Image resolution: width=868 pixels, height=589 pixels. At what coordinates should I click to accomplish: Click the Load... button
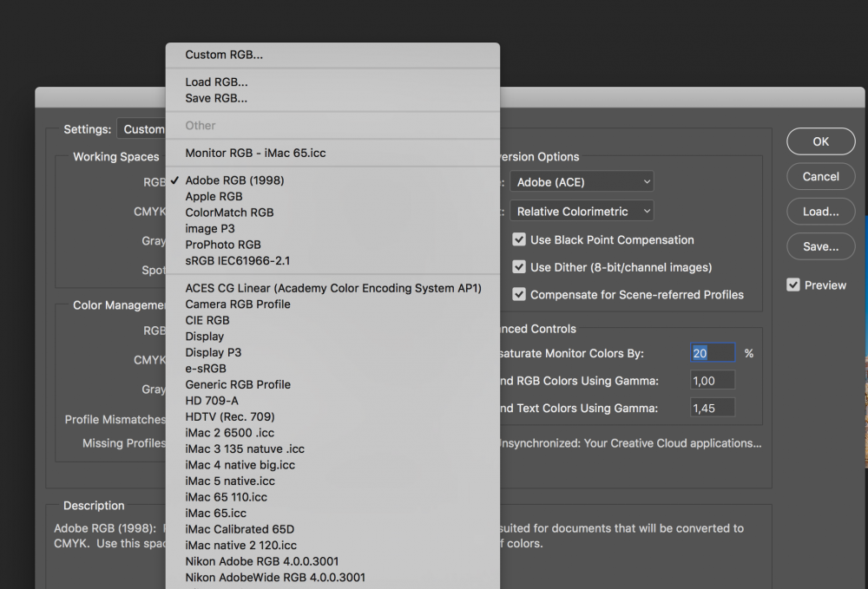pos(820,212)
